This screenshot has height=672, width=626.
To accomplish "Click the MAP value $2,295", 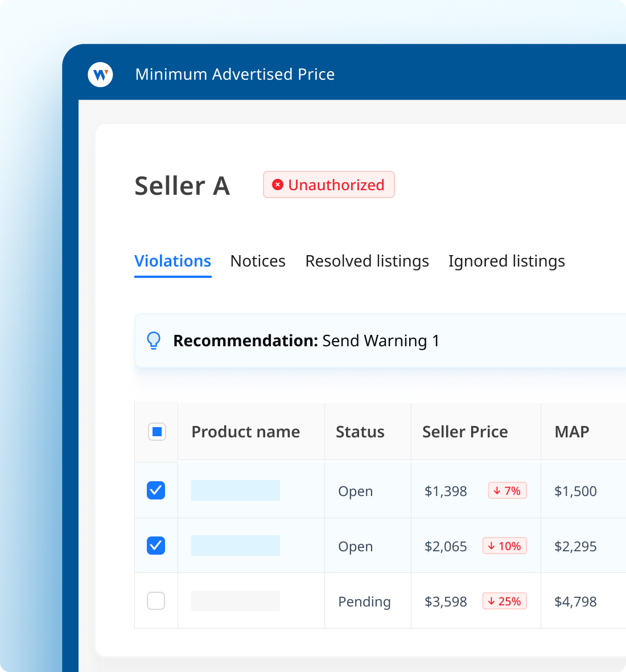I will (575, 547).
